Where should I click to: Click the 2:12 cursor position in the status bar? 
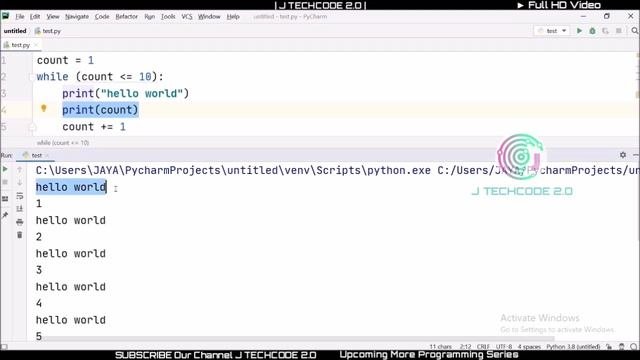pos(465,347)
